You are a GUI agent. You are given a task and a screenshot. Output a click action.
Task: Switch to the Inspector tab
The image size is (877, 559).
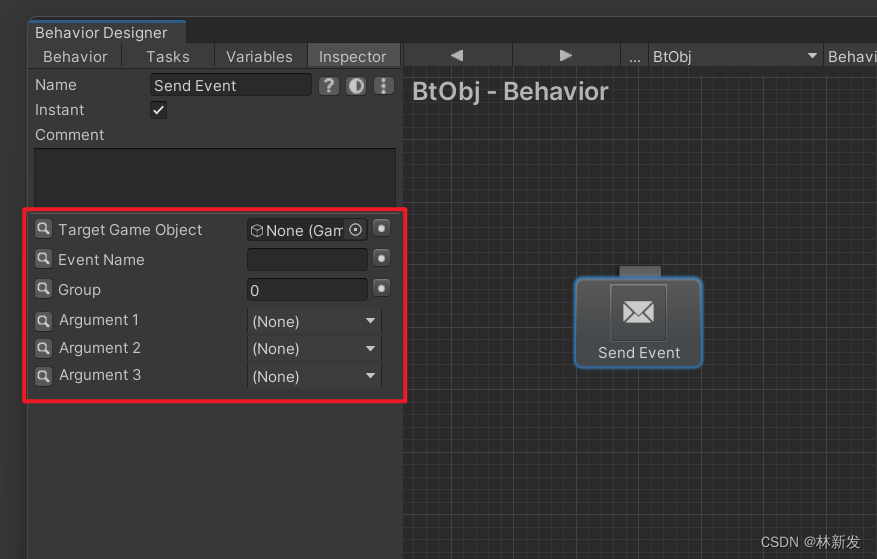tap(353, 57)
